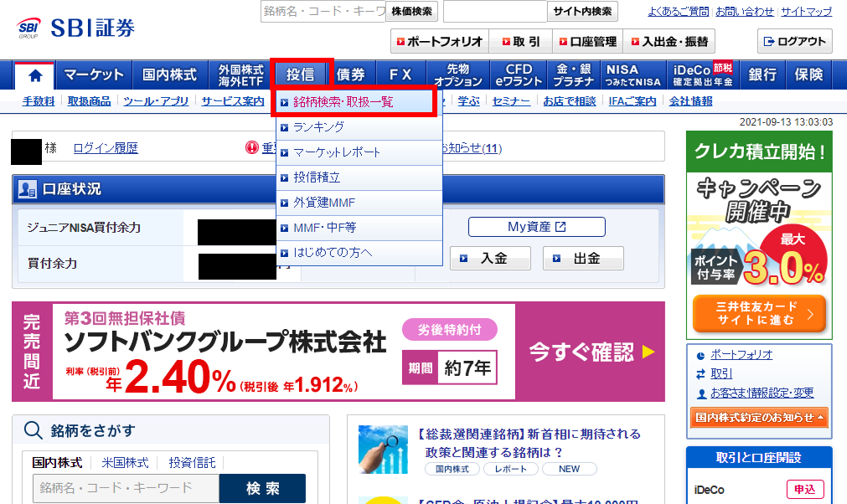Screen dimensions: 847x504
Task: Collapse the 国内株式約定のお知らせ bar
Action: click(x=759, y=418)
